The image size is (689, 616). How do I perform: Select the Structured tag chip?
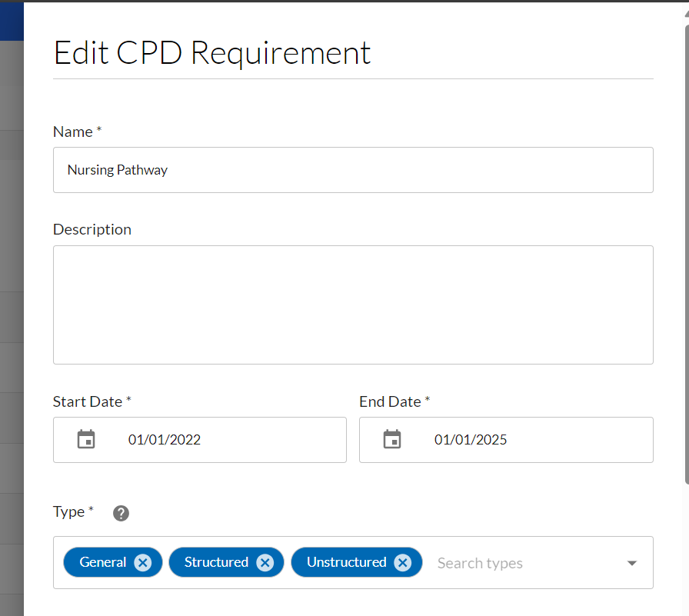(x=218, y=562)
